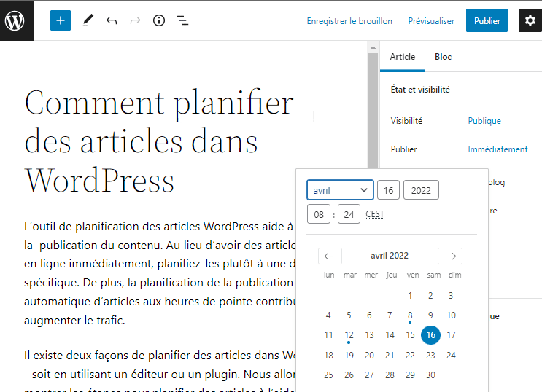Change visibility via the Publique link
Image resolution: width=542 pixels, height=392 pixels.
[x=484, y=121]
